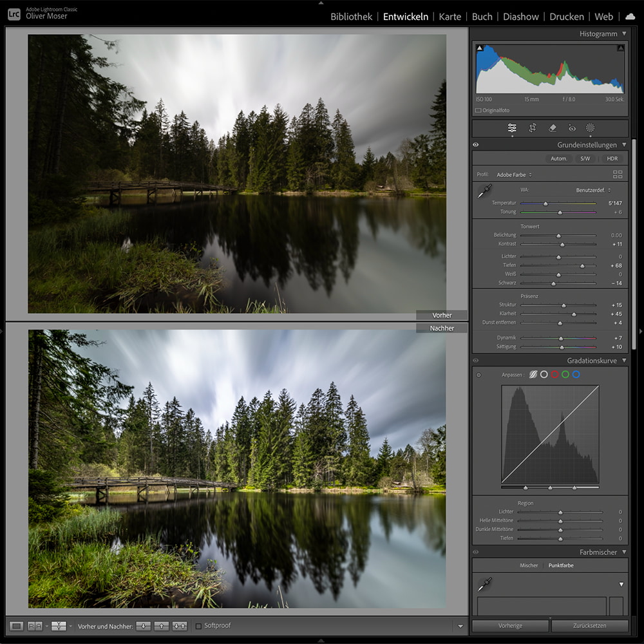This screenshot has height=644, width=644.
Task: Click the Vorher before photo preview
Action: tap(237, 174)
